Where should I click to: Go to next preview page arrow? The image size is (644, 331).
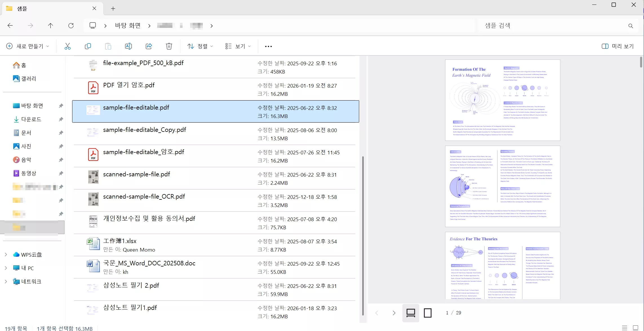[x=394, y=313]
